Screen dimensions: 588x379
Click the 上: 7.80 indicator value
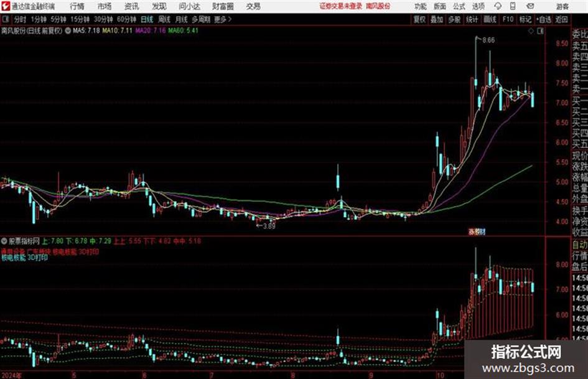[x=53, y=241]
